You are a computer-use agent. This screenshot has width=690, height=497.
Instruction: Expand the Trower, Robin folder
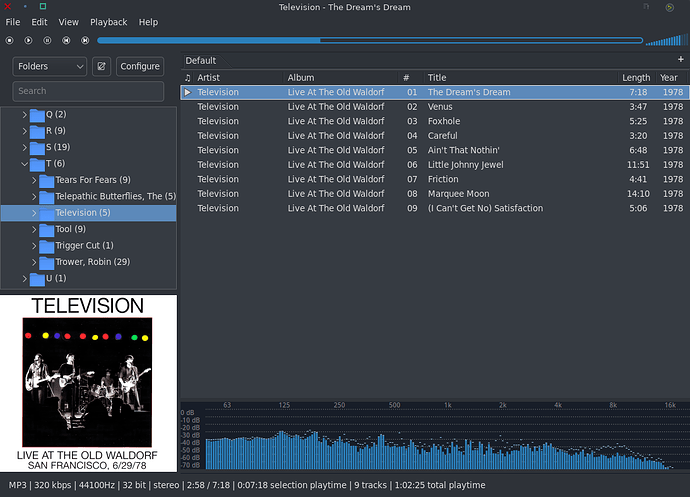click(34, 262)
